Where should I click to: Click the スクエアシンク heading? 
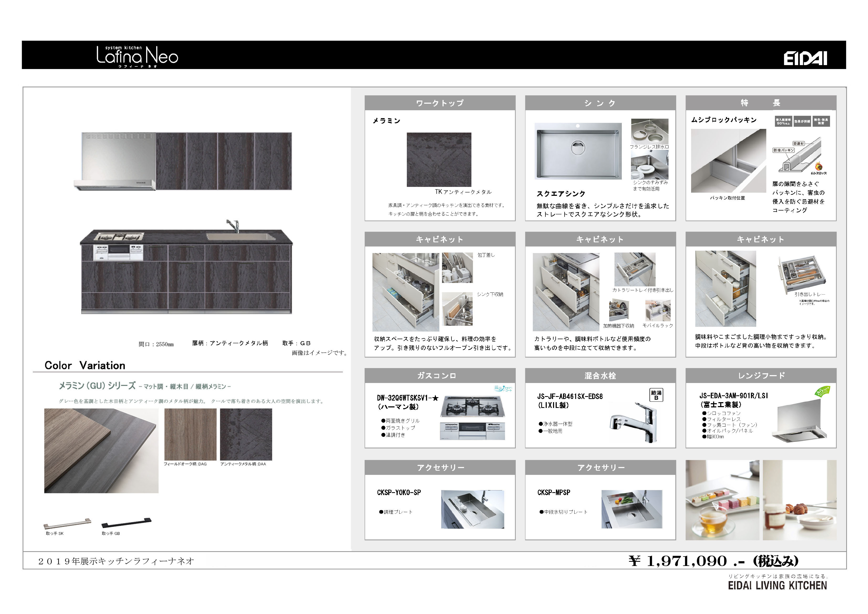pos(561,193)
